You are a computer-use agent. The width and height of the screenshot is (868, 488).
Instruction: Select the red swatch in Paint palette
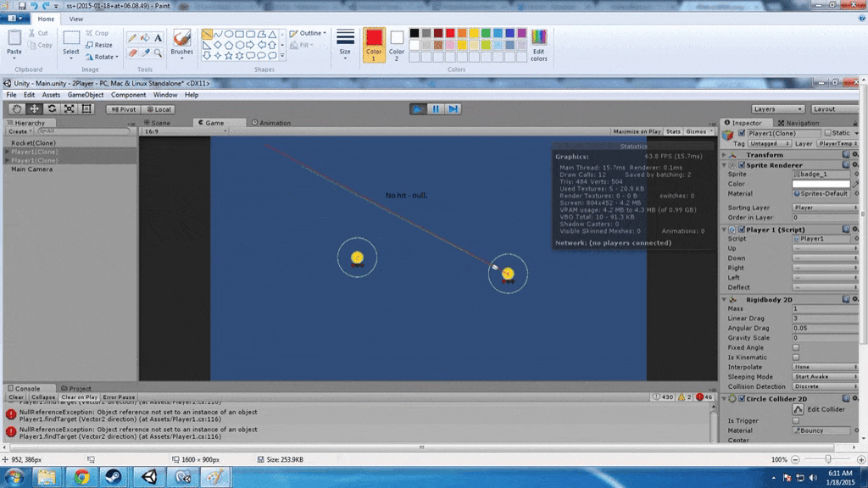click(x=450, y=33)
